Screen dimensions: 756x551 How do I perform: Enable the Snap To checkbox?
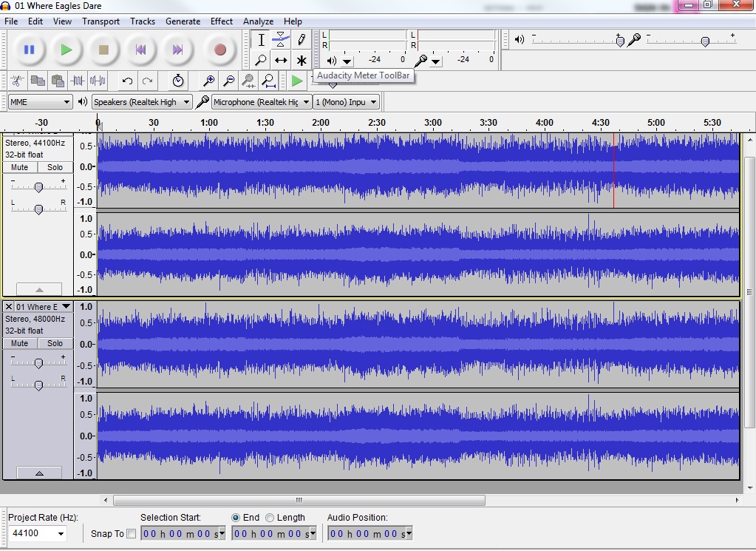click(x=131, y=534)
